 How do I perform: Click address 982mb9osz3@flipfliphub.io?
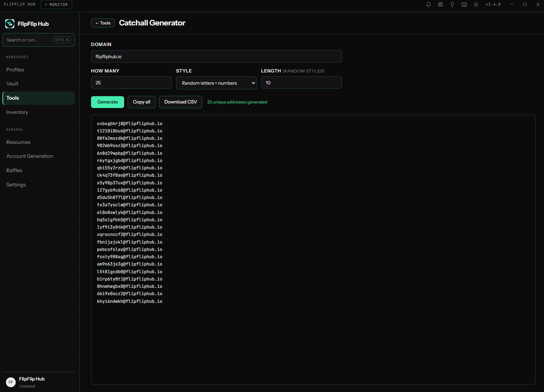pos(130,146)
